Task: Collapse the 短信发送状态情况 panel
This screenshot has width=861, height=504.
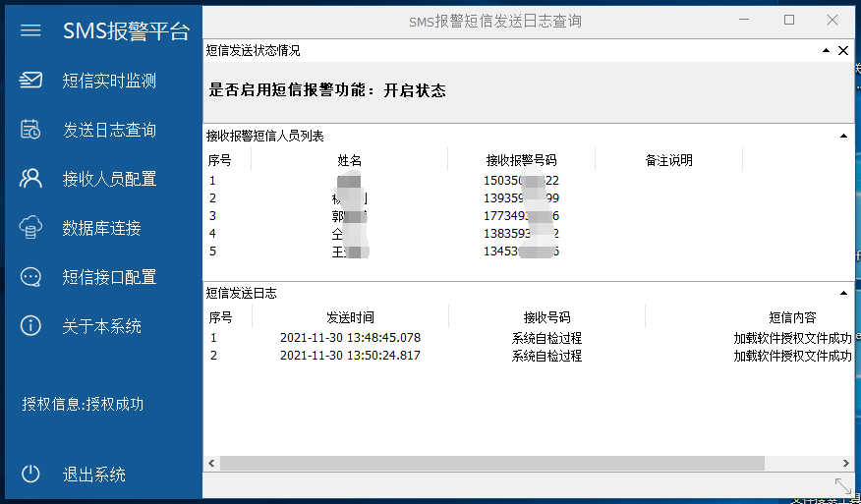Action: point(827,51)
